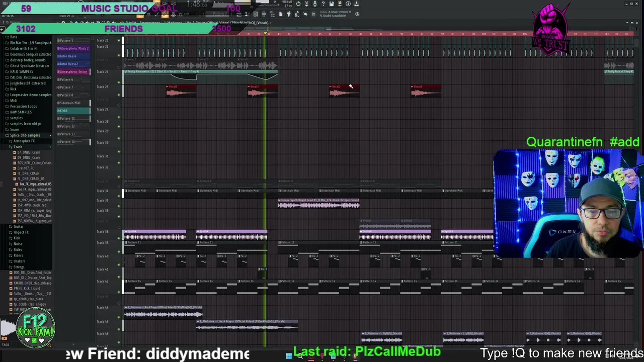The height and width of the screenshot is (362, 644).
Task: Click the undo history circular arrow icon
Action: pos(298,4)
